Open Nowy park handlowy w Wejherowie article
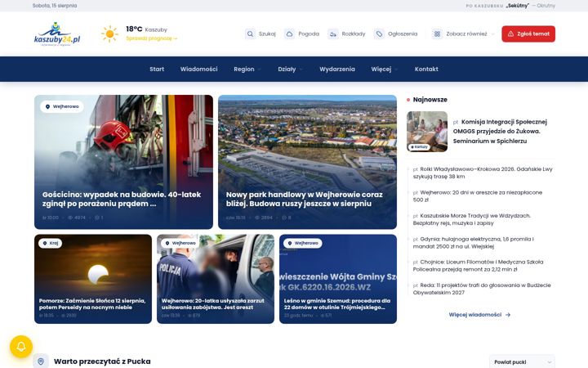 (307, 162)
